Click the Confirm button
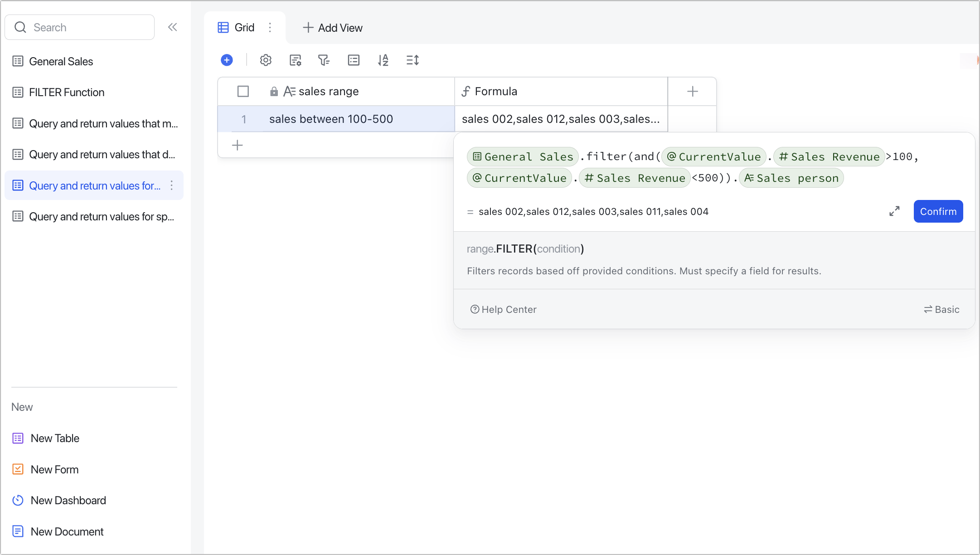Viewport: 980px width, 555px height. (938, 211)
